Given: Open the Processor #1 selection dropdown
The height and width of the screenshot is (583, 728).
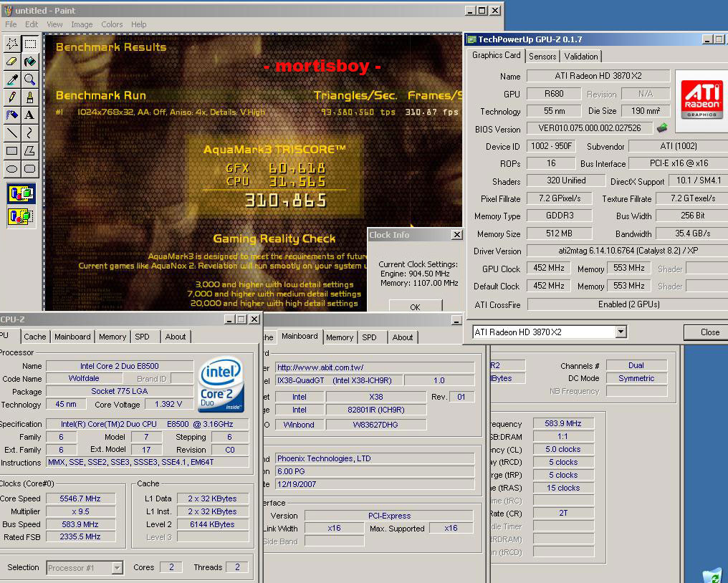Looking at the screenshot, I should coord(117,568).
